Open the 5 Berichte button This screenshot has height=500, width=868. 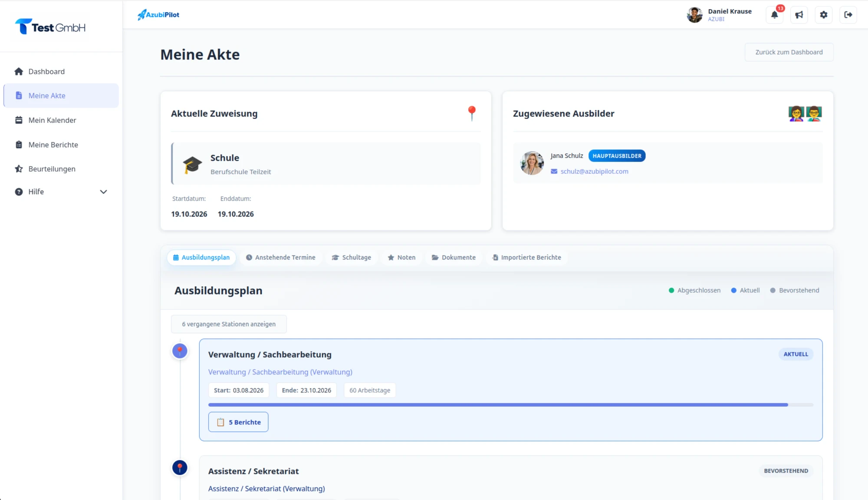click(x=238, y=422)
